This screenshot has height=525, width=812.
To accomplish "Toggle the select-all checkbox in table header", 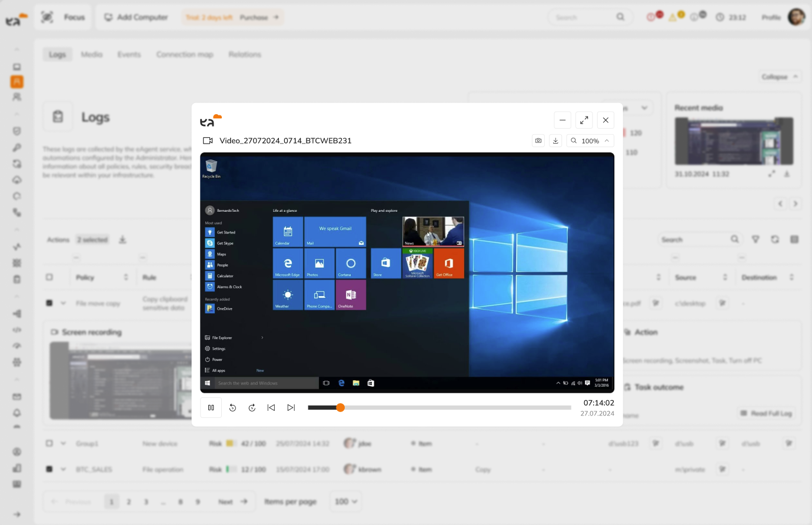I will click(49, 277).
